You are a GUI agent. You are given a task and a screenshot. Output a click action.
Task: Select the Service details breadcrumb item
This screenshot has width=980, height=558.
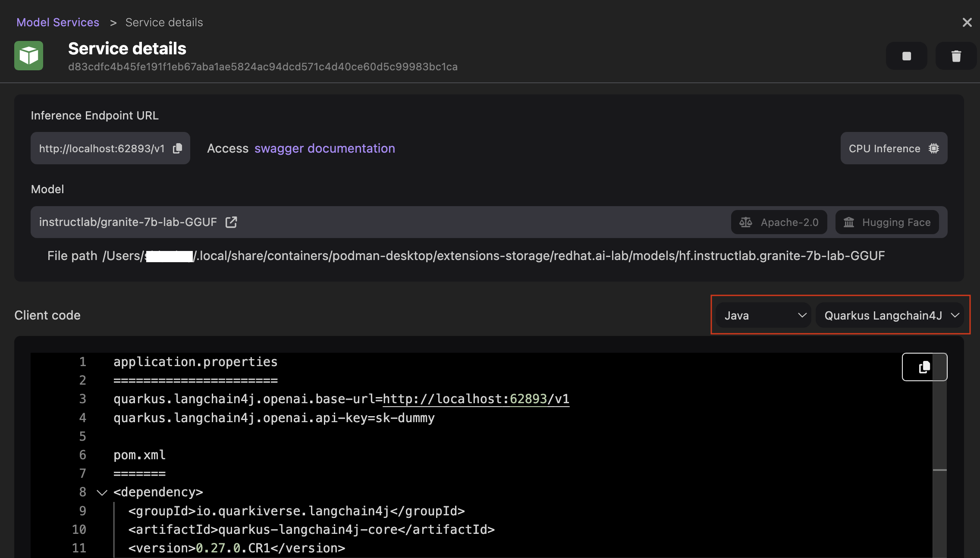coord(163,22)
